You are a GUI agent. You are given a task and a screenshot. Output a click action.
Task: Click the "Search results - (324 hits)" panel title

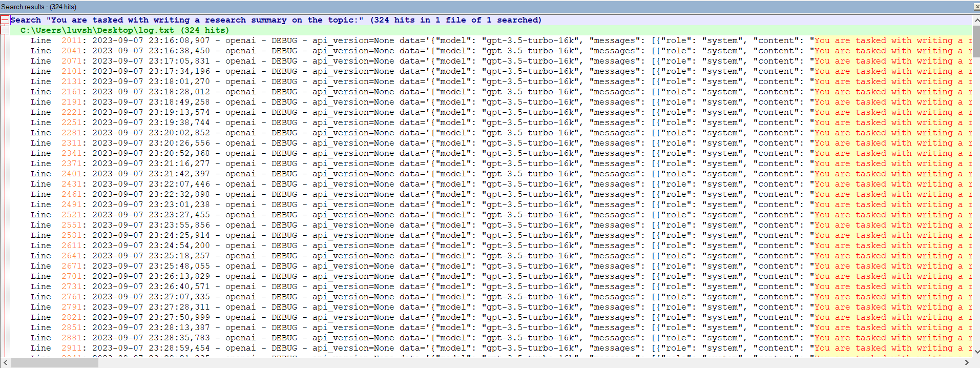[x=39, y=7]
